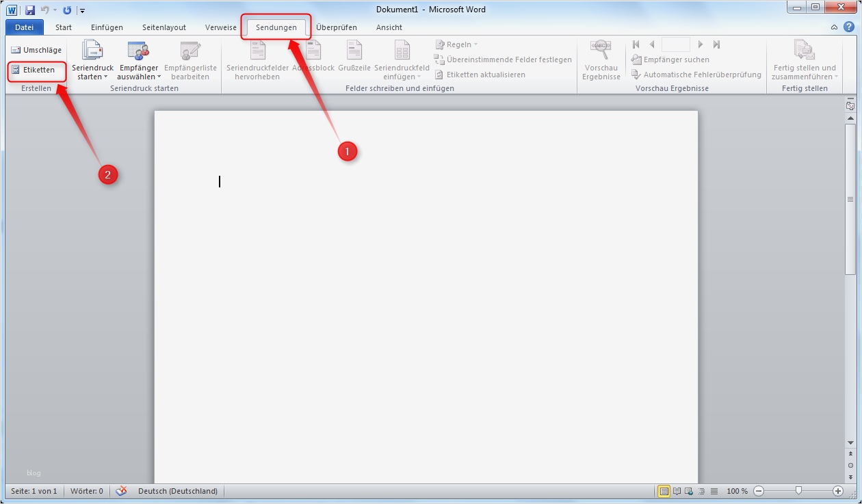The height and width of the screenshot is (504, 862).
Task: Click Empfänger suchen button
Action: [670, 59]
